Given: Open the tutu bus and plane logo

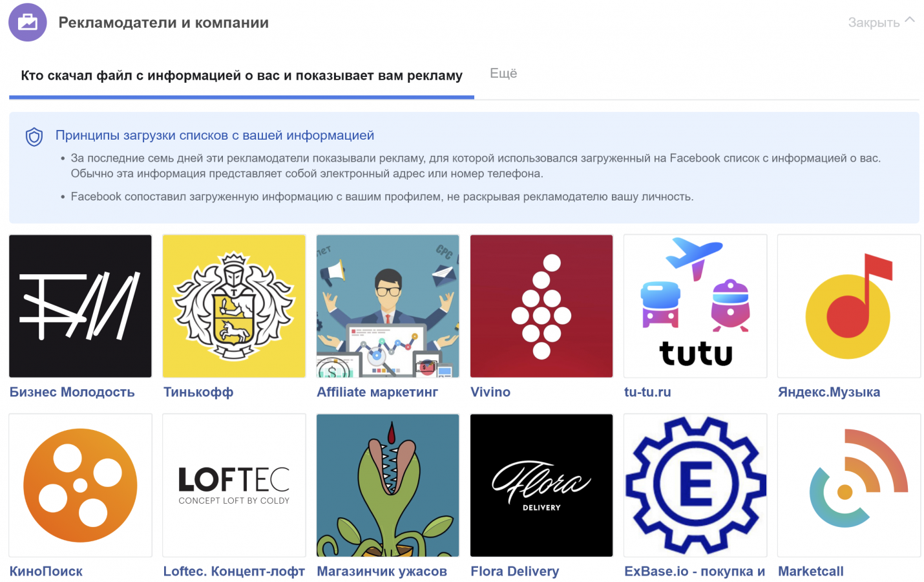Looking at the screenshot, I should pyautogui.click(x=695, y=306).
